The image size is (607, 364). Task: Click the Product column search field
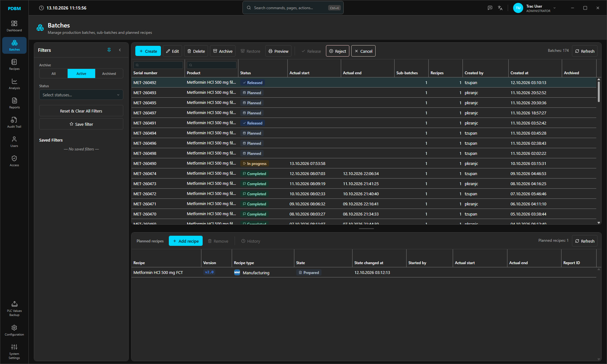(x=212, y=65)
